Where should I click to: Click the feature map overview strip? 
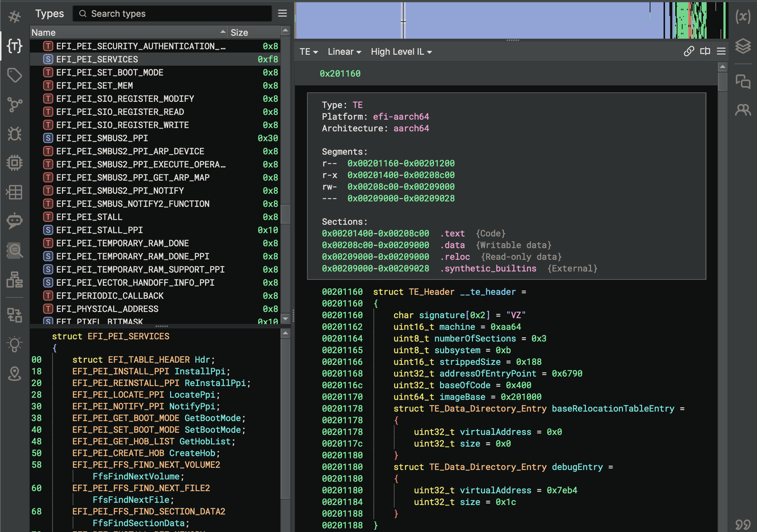[511, 20]
